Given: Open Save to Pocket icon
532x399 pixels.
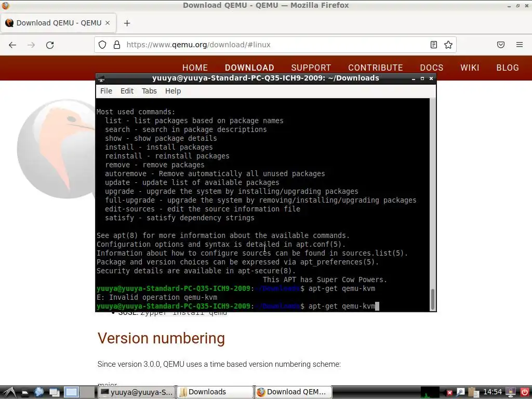Looking at the screenshot, I should pos(501,45).
